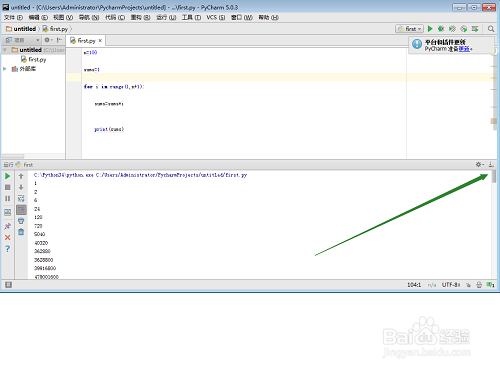500x370 pixels.
Task: Open the Navigate (导航) menu
Action: (89, 17)
